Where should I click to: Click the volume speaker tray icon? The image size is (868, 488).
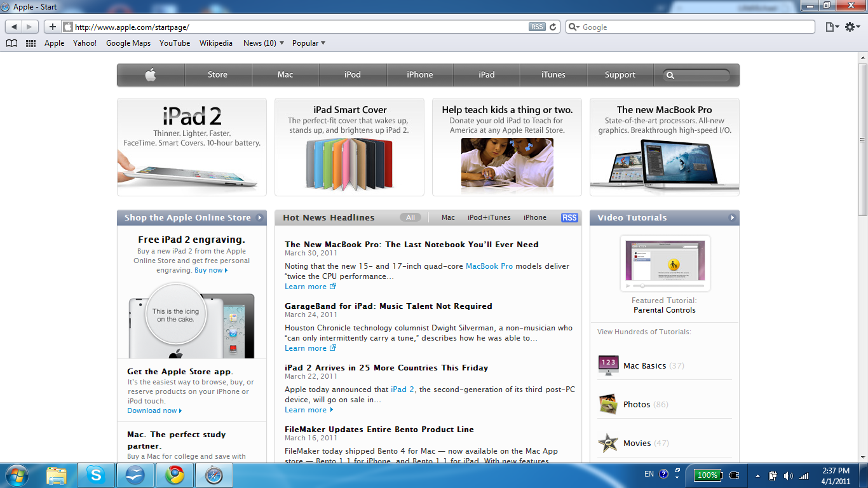pyautogui.click(x=789, y=475)
